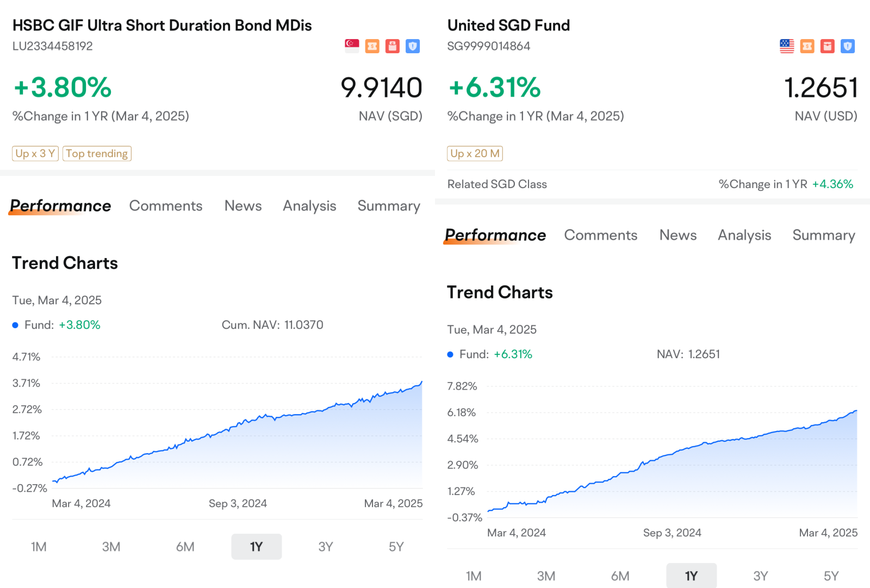Click the United SGD Fund title
This screenshot has width=870, height=588.
pyautogui.click(x=508, y=26)
